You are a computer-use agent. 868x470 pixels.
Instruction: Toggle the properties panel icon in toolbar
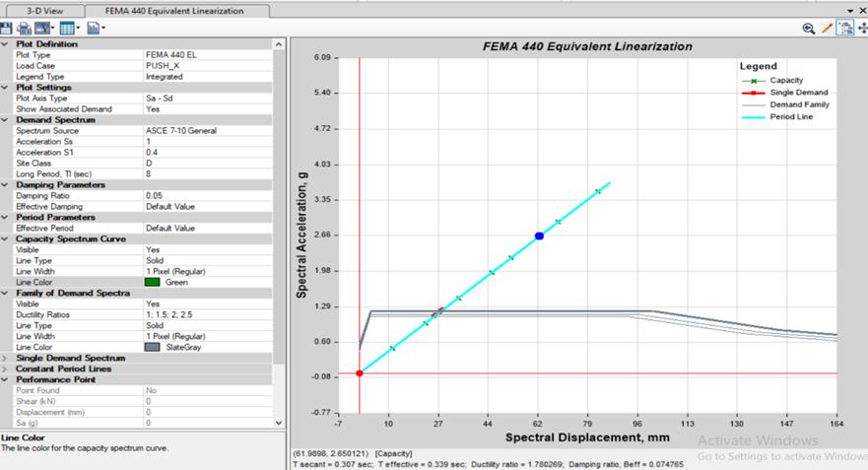pyautogui.click(x=844, y=28)
